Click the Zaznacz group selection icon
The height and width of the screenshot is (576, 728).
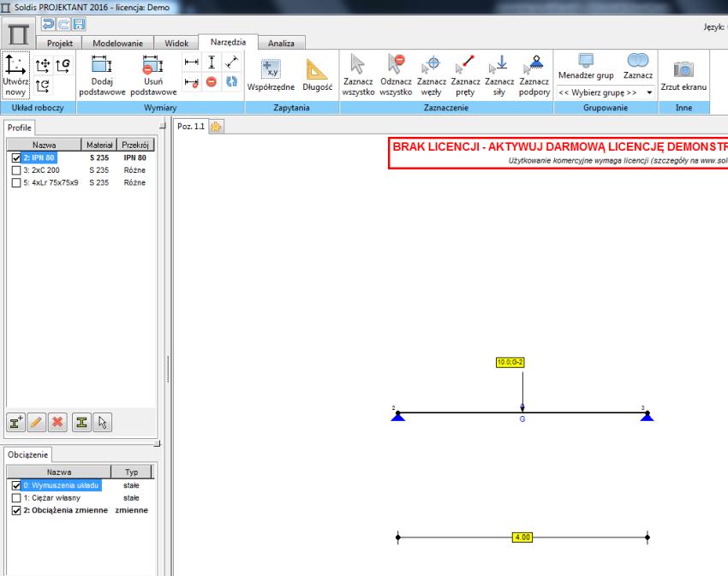pyautogui.click(x=638, y=67)
